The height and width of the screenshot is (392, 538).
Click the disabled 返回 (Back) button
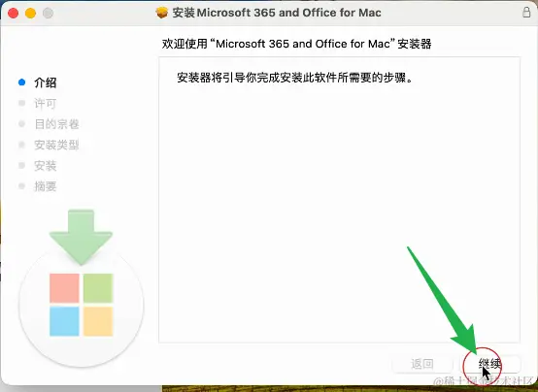pyautogui.click(x=422, y=364)
